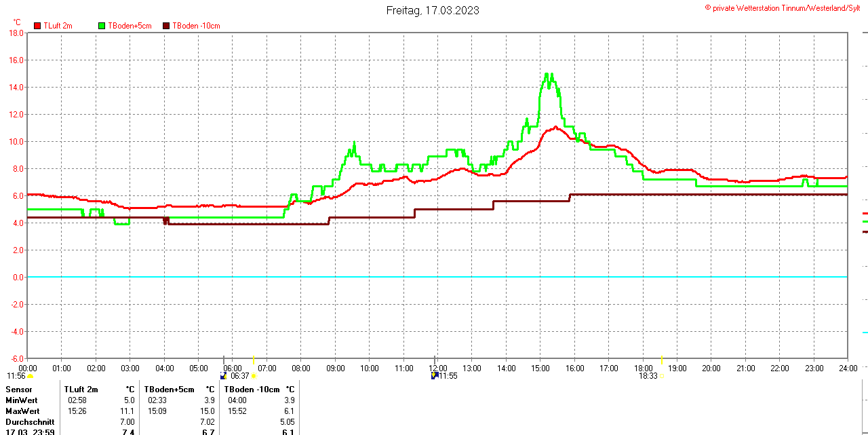Viewport: 868px width, 435px height.
Task: Select the TBoden -10cm legend label
Action: pyautogui.click(x=196, y=26)
